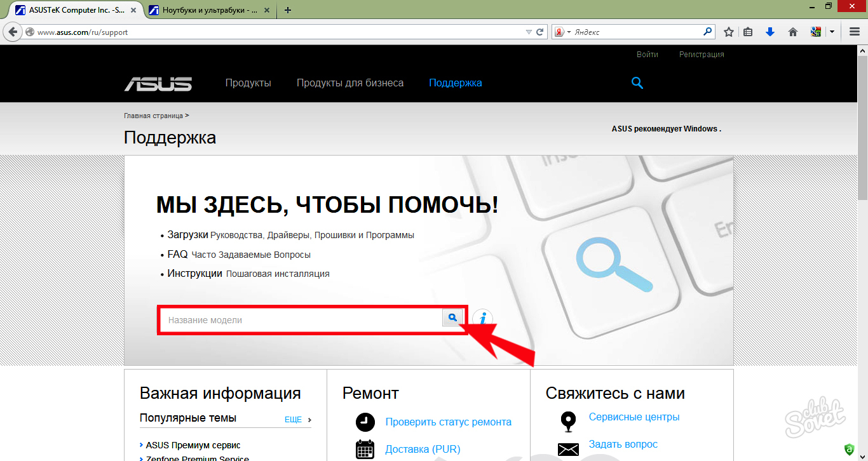The image size is (868, 461).
Task: Open the ASUS Премиум сервис topic
Action: click(193, 445)
